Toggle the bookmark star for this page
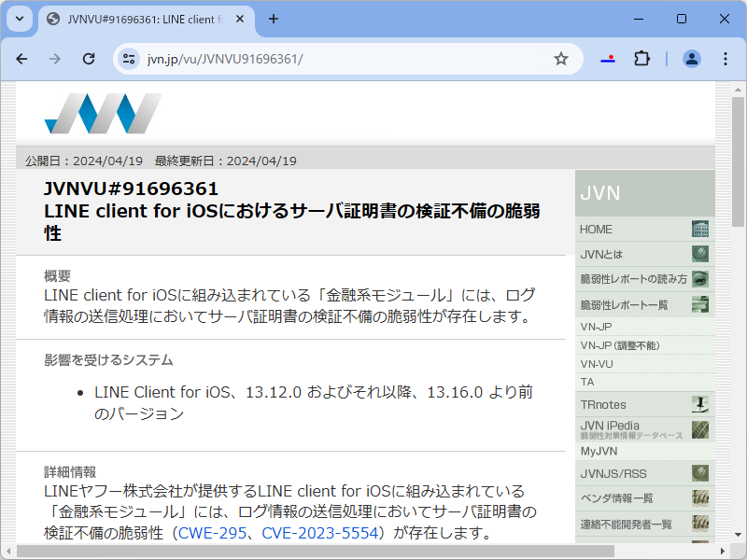This screenshot has height=560, width=747. [x=561, y=58]
